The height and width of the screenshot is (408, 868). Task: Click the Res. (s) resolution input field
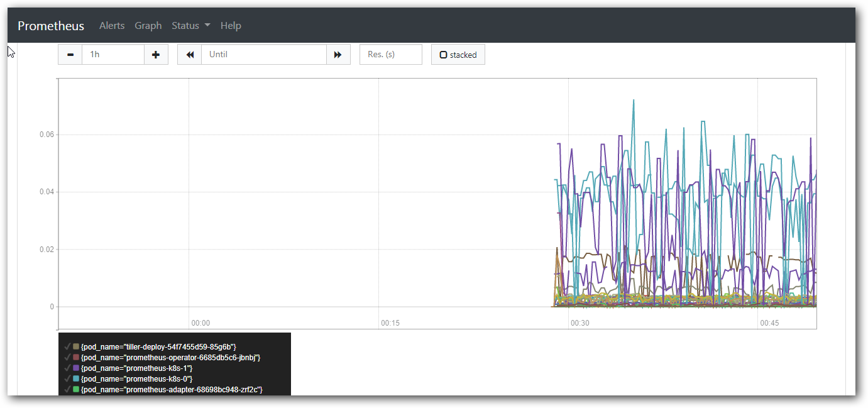click(x=390, y=55)
